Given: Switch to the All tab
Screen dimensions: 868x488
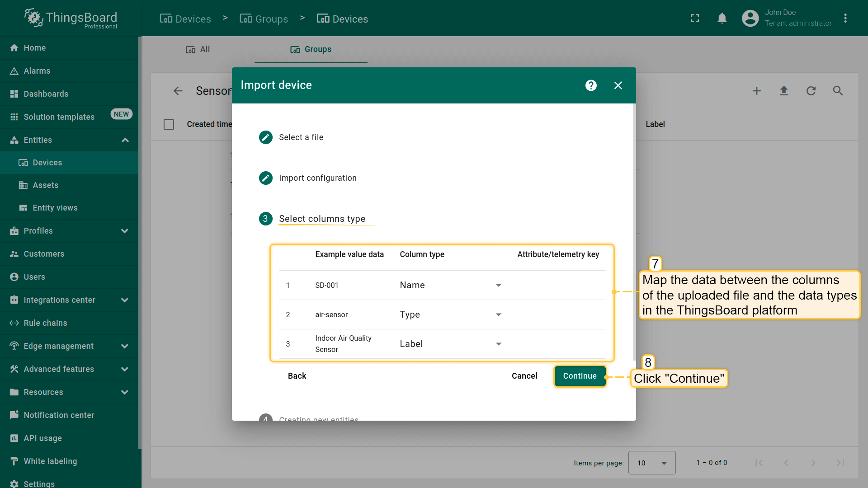Looking at the screenshot, I should tap(198, 49).
